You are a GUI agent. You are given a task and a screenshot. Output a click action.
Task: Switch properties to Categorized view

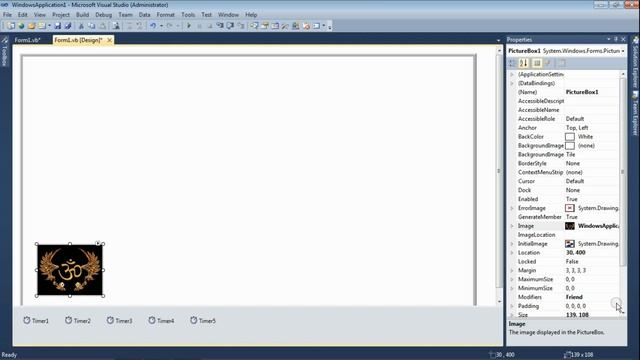512,63
